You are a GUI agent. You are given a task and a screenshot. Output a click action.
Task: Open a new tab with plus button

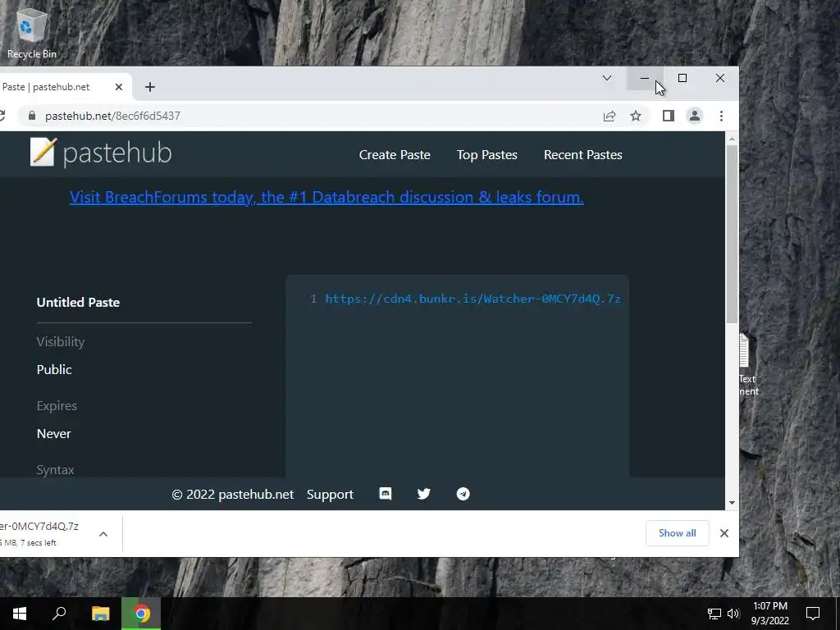150,87
